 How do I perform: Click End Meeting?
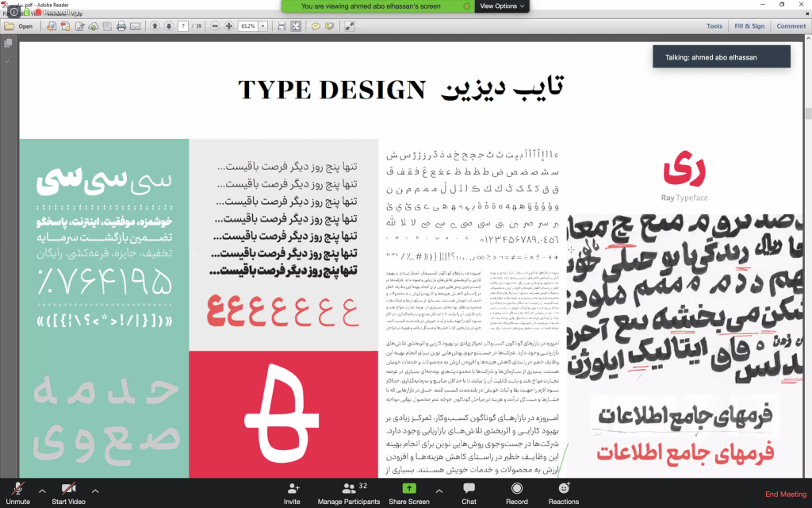click(x=786, y=494)
